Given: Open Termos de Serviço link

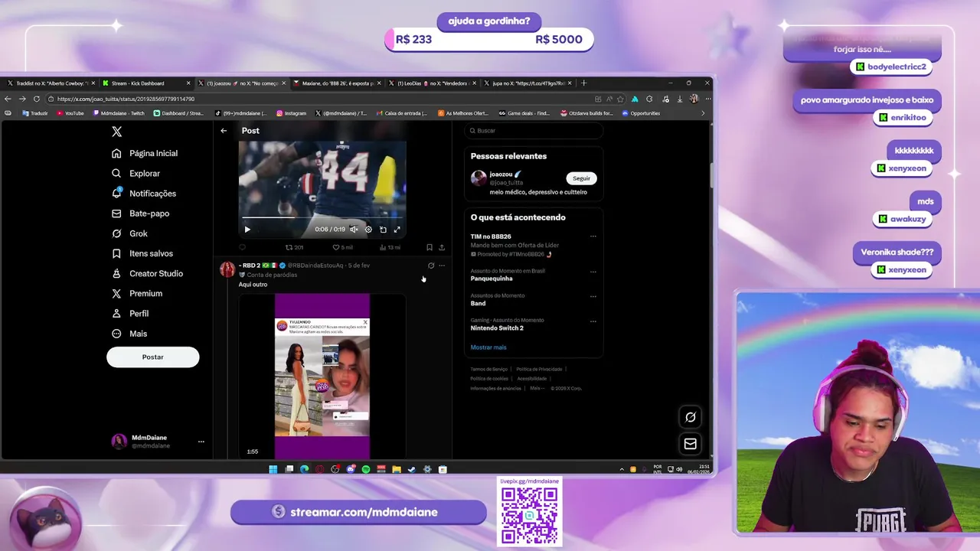Looking at the screenshot, I should 488,370.
